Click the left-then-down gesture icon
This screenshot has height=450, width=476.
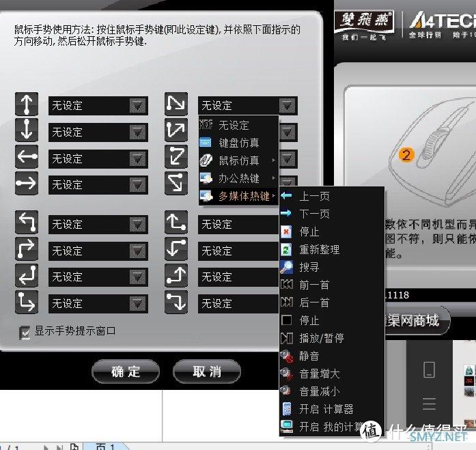[176, 249]
